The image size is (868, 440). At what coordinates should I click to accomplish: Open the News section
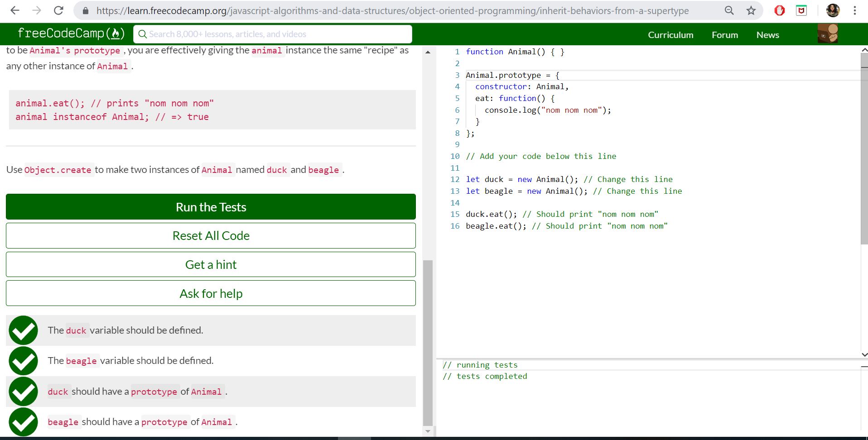[767, 34]
